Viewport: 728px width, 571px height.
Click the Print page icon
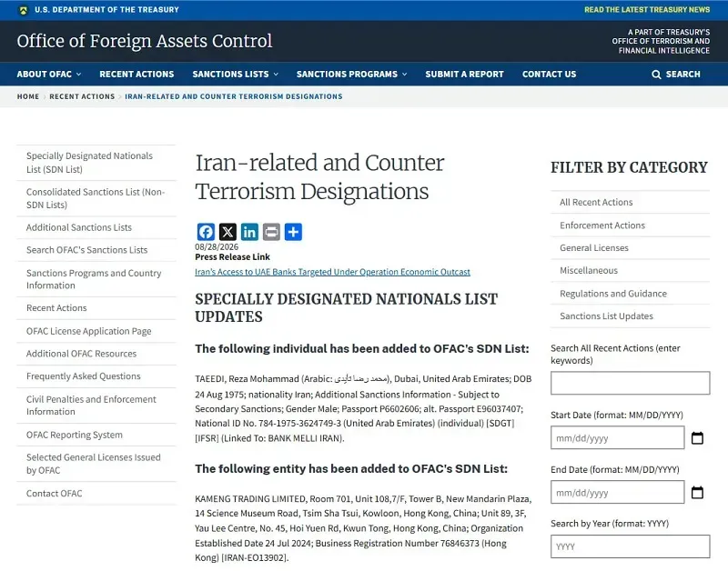click(x=271, y=232)
